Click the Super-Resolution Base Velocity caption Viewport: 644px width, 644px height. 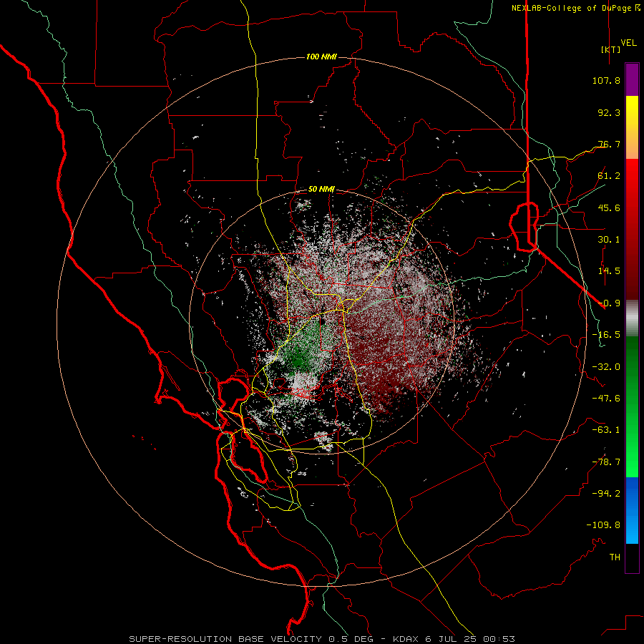point(322,639)
